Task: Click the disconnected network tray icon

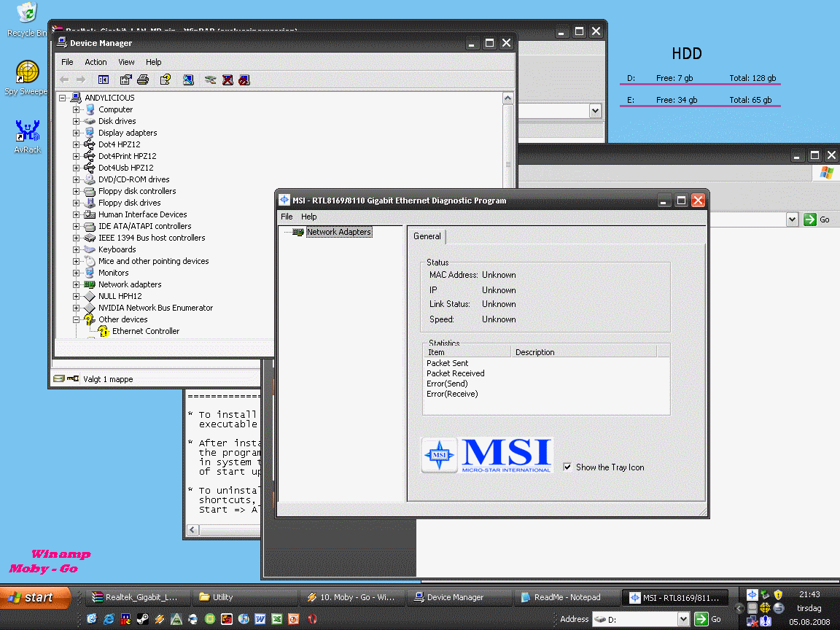Action: 752,621
